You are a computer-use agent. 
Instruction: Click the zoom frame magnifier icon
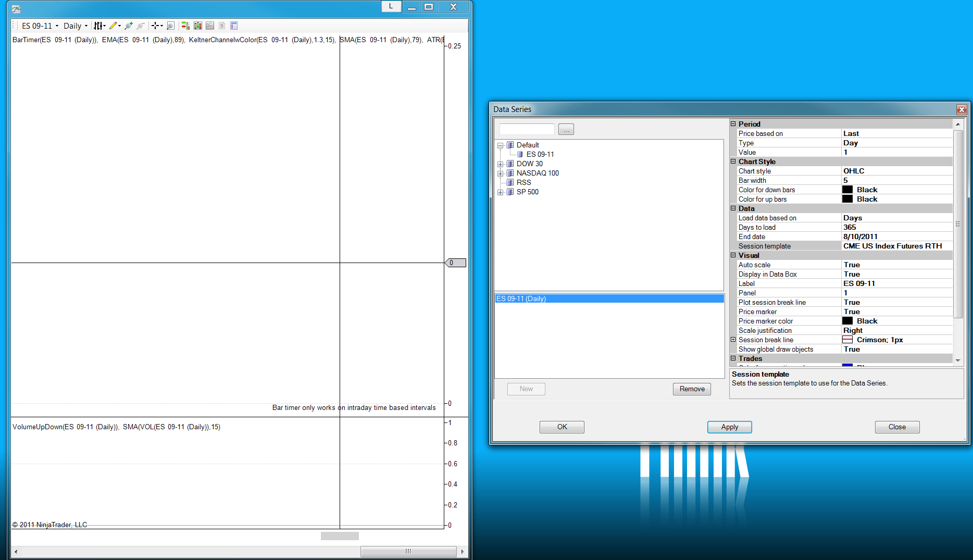coord(170,26)
